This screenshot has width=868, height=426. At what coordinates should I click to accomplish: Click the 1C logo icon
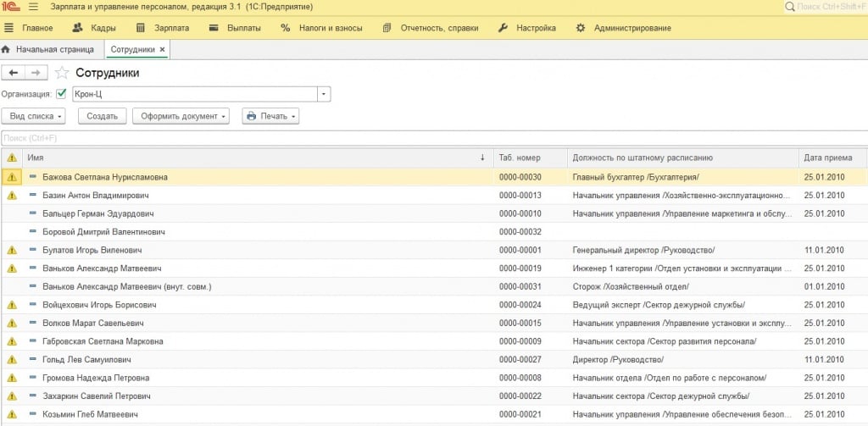(10, 8)
